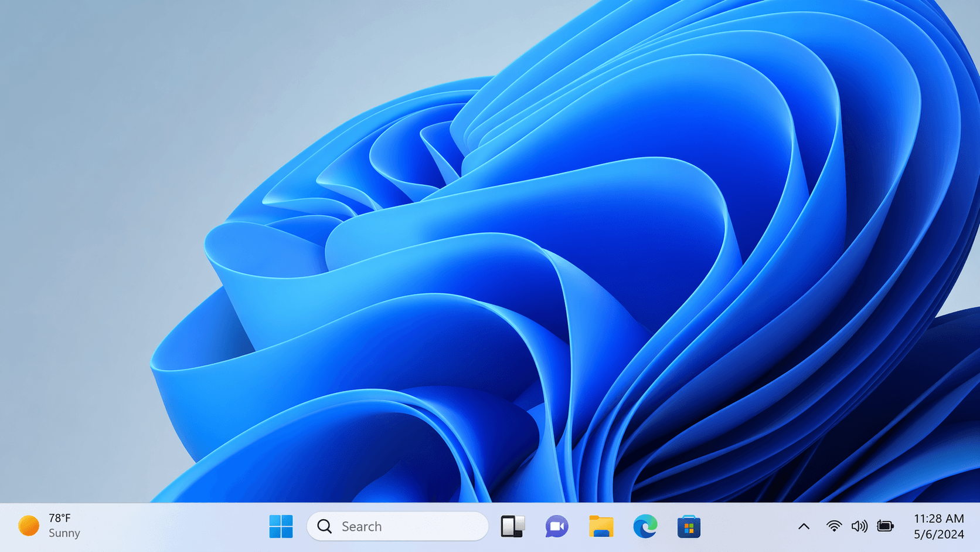Open File Explorer from the taskbar
Image resolution: width=980 pixels, height=552 pixels.
(601, 526)
